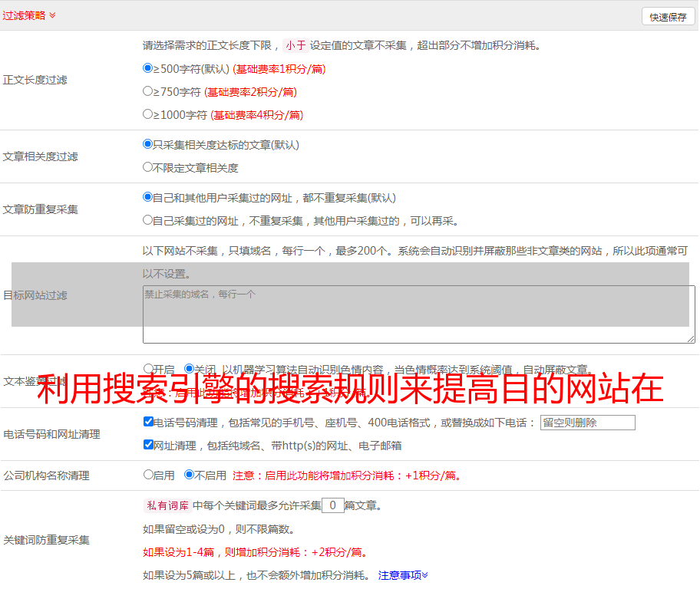Select ≥500字符(默认) length option

click(x=148, y=68)
